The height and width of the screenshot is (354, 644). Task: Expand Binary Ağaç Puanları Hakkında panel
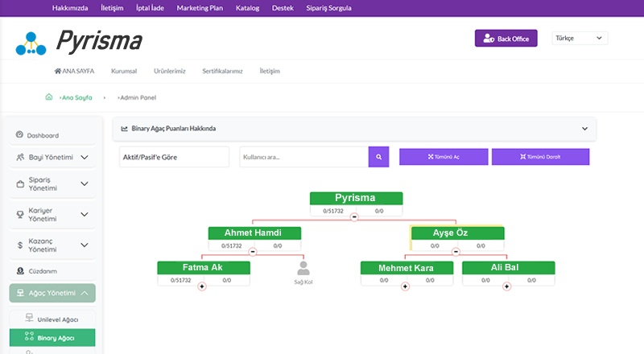click(x=584, y=128)
